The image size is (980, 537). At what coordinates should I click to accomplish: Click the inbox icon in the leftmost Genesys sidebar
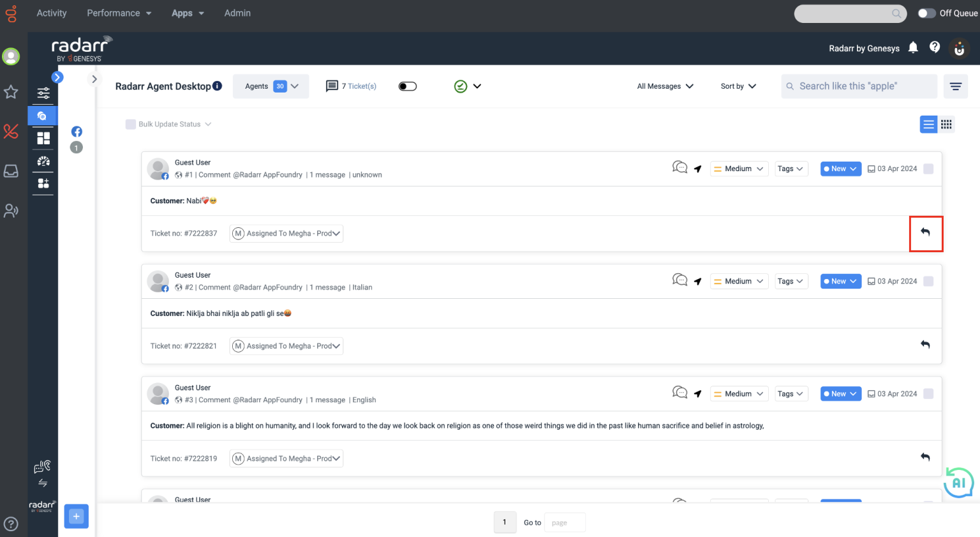coord(11,171)
